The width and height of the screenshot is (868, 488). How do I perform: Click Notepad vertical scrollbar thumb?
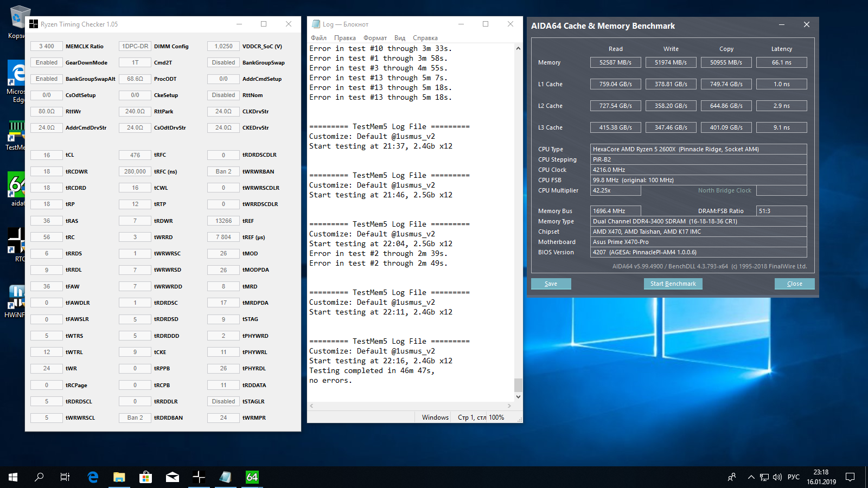(x=518, y=385)
